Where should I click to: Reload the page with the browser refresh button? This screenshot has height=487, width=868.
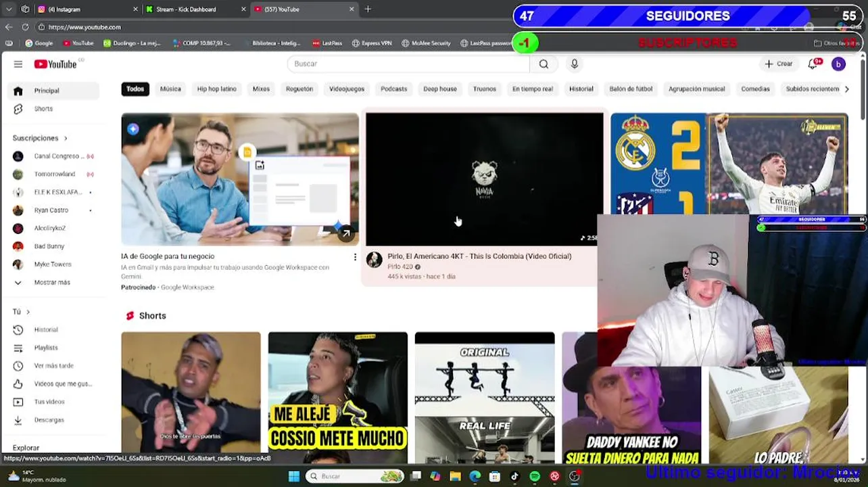click(x=25, y=27)
